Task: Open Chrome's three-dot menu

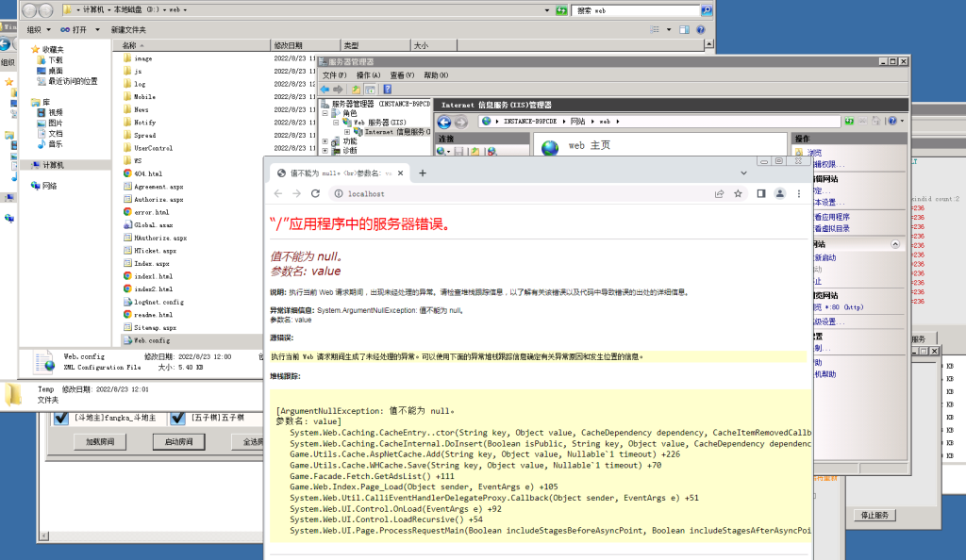Action: click(799, 193)
